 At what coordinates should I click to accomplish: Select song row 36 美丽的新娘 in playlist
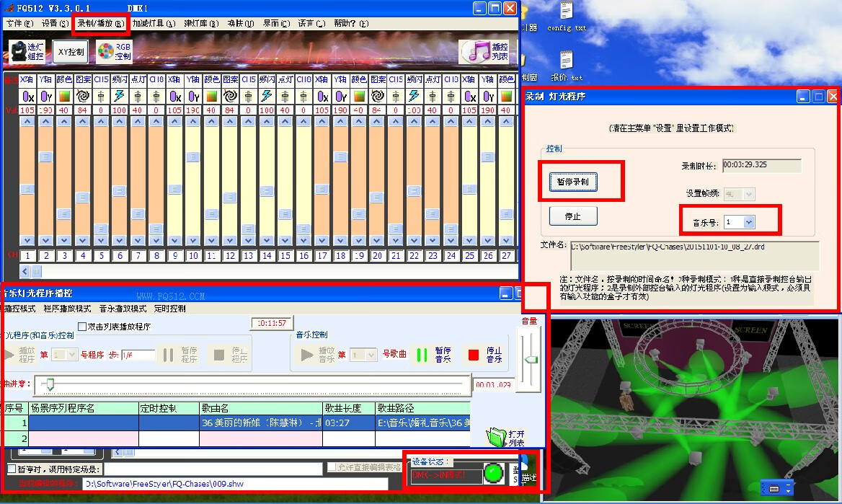[261, 423]
